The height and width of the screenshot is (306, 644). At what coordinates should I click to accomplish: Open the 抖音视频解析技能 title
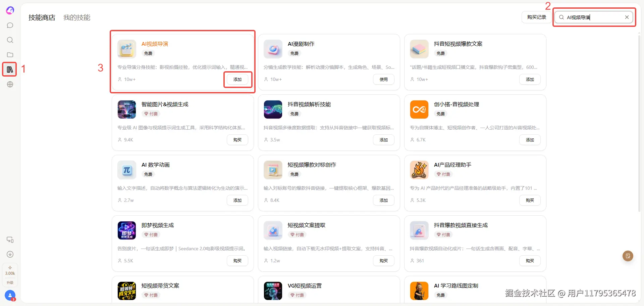309,104
